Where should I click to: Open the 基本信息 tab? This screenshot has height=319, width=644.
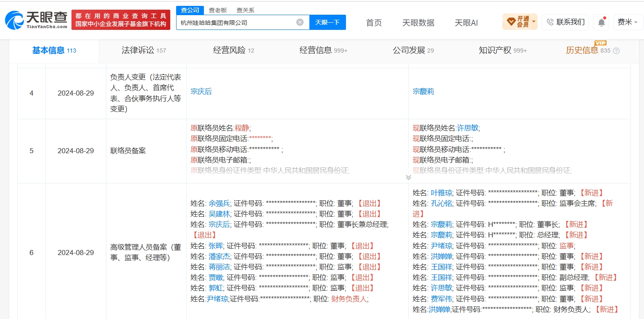54,51
